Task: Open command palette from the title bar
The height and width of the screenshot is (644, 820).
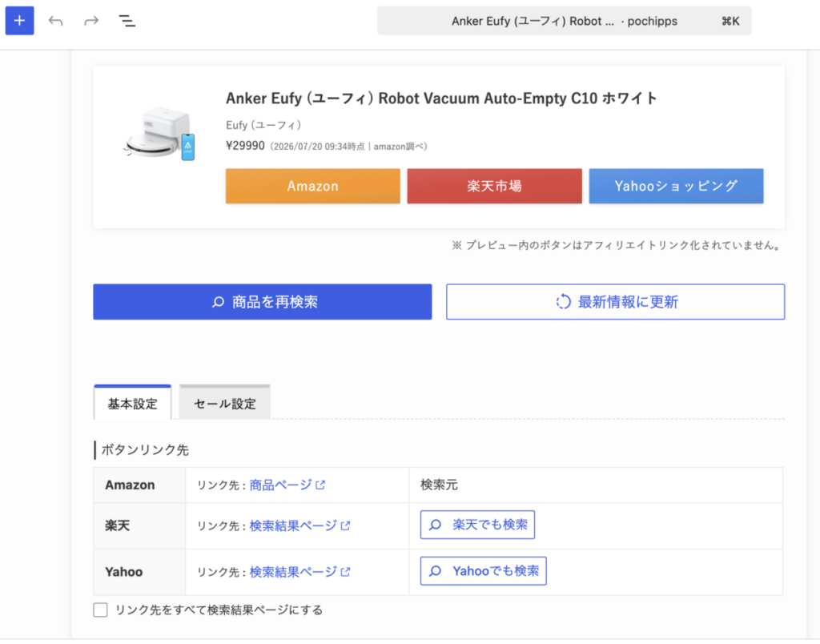Action: (565, 21)
